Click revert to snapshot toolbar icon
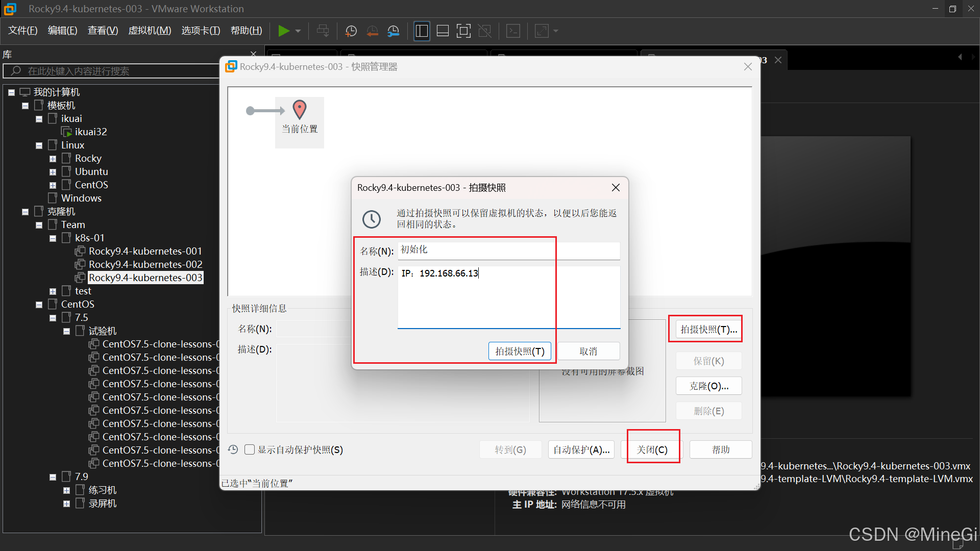Image resolution: width=980 pixels, height=551 pixels. click(x=372, y=31)
